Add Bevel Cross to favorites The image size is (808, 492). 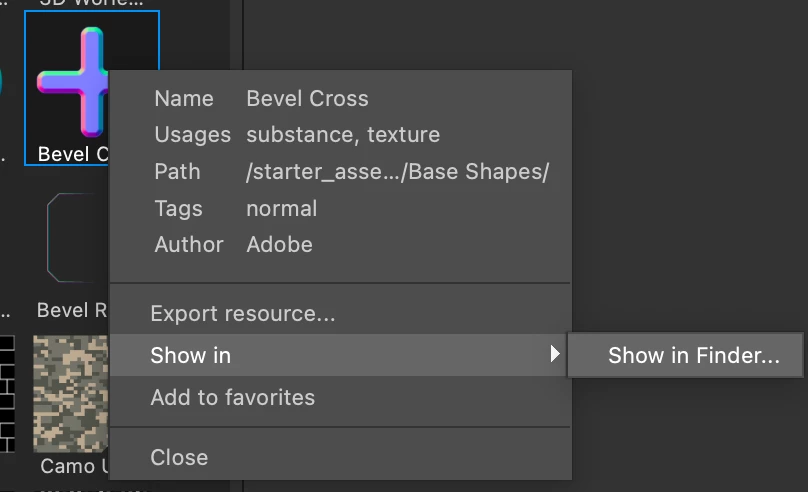pyautogui.click(x=232, y=397)
